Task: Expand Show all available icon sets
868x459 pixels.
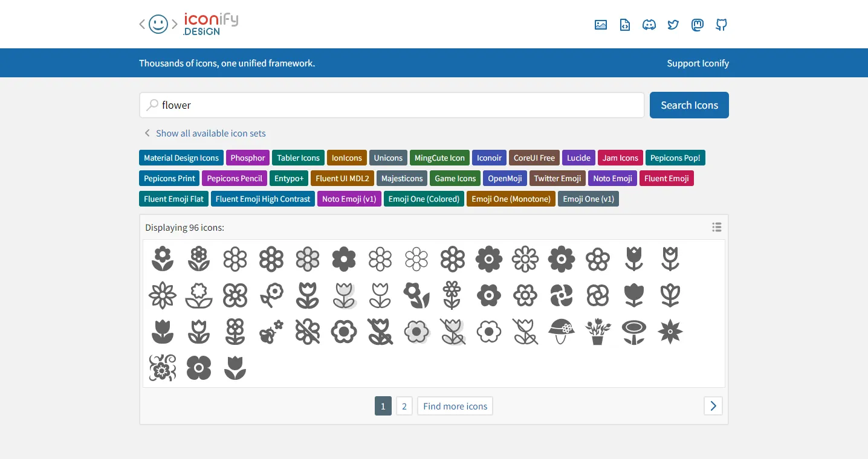Action: click(210, 133)
